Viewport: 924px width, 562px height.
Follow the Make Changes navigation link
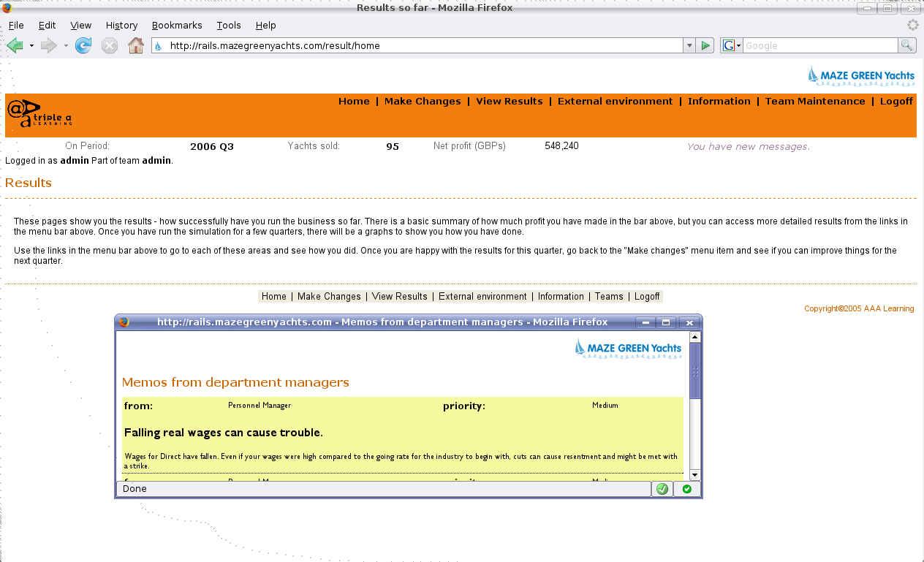click(423, 101)
